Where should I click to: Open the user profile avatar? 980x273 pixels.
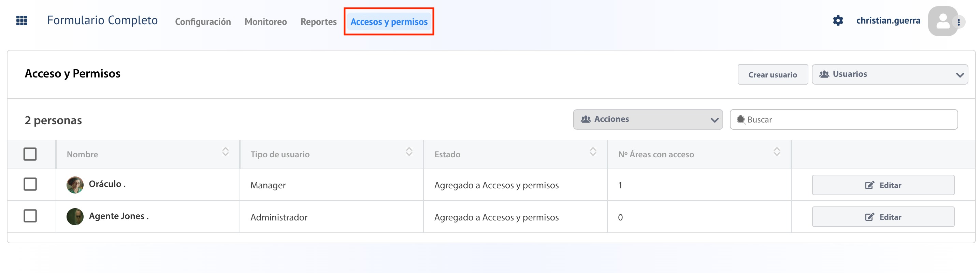pos(943,21)
